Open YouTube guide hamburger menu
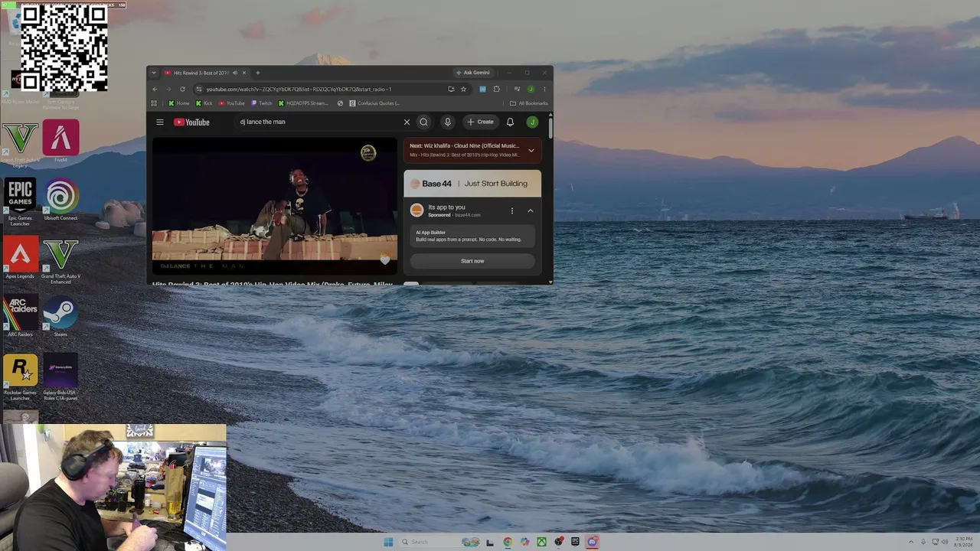Screen dimensions: 980x551 [160, 122]
